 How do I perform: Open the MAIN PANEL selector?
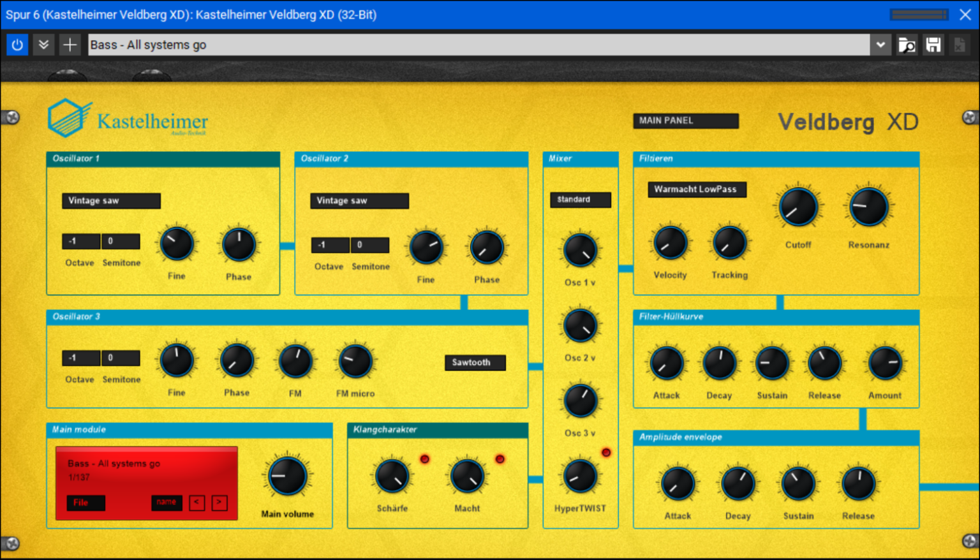click(x=686, y=121)
